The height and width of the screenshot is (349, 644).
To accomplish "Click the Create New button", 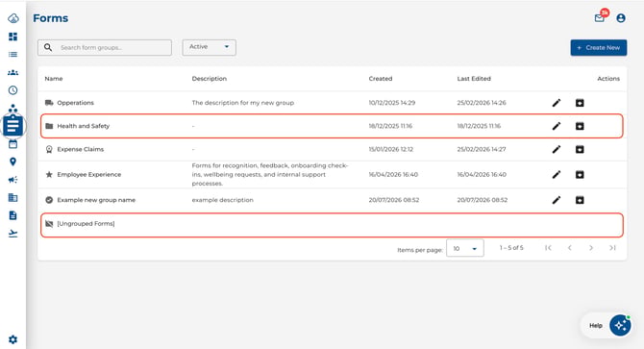I will click(599, 48).
